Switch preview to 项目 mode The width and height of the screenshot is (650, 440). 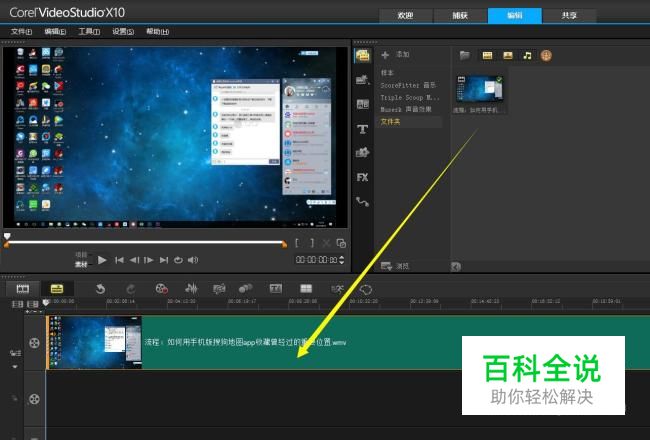pos(81,255)
